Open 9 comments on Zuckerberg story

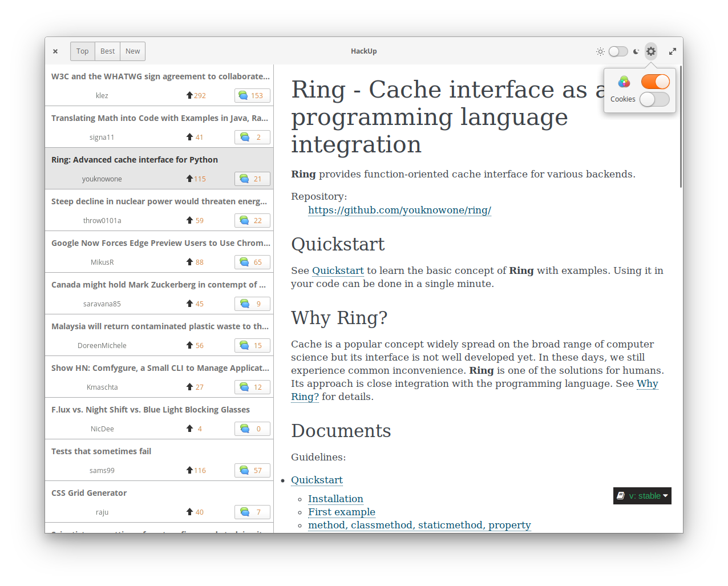click(252, 304)
